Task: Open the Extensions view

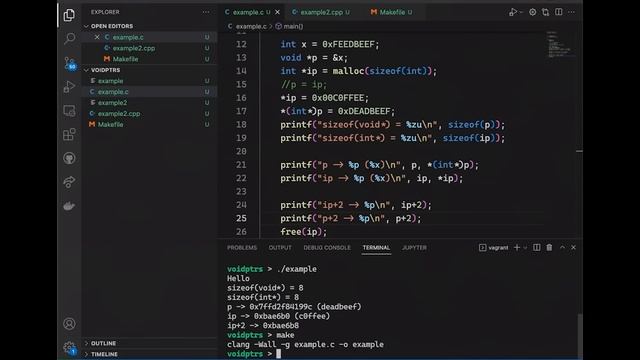Action: point(69,134)
